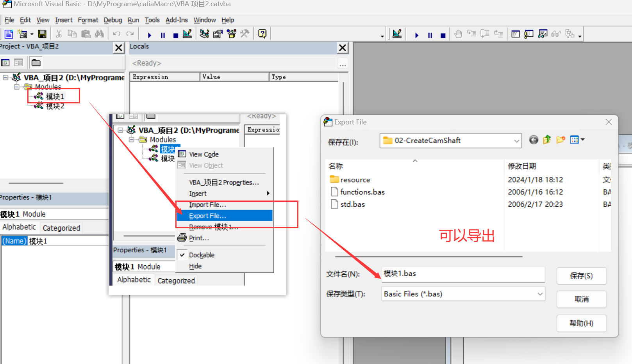Click Reset on the Standard toolbar
Viewport: 632px width, 364px height.
pos(176,35)
